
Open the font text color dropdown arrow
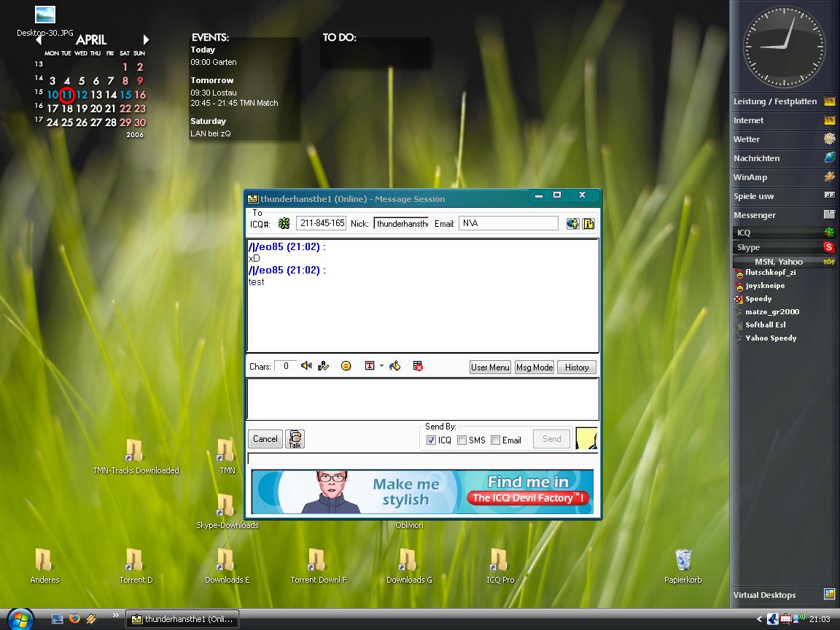381,366
